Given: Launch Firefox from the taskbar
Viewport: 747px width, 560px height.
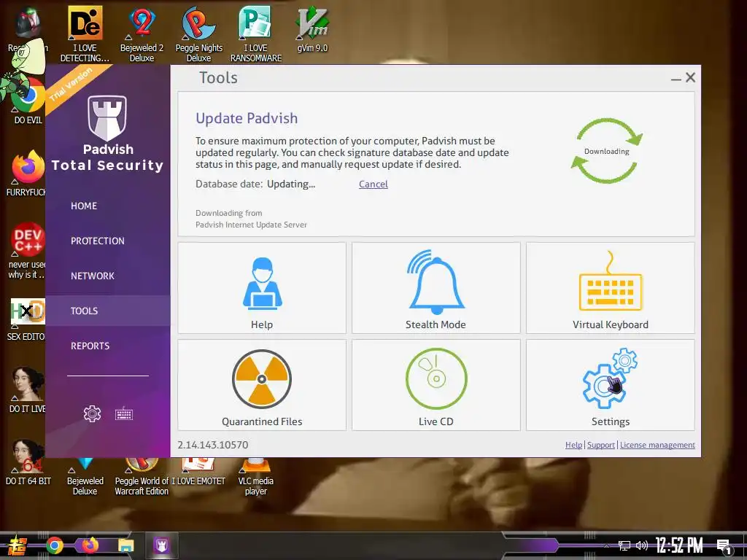Looking at the screenshot, I should pos(90,545).
